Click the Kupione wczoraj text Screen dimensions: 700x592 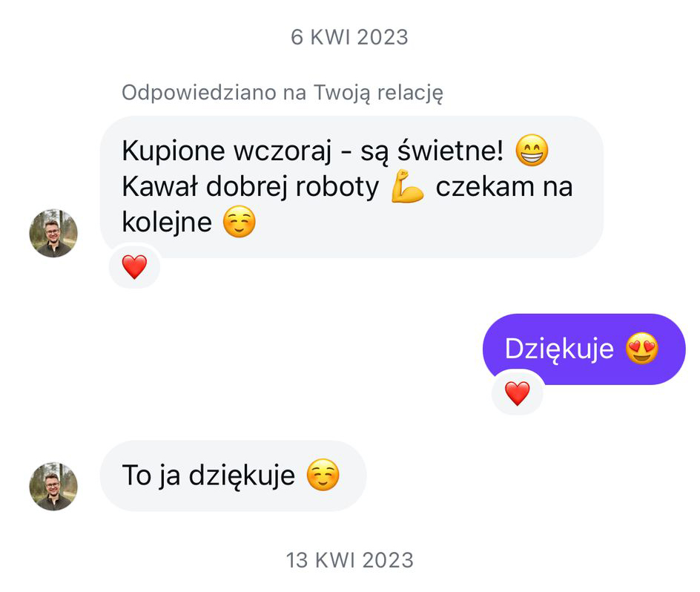(x=227, y=151)
